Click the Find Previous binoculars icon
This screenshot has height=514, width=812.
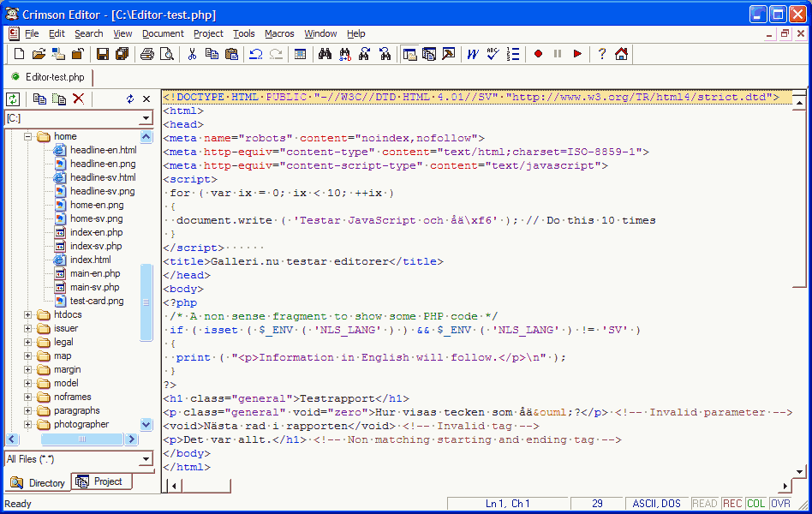click(385, 54)
